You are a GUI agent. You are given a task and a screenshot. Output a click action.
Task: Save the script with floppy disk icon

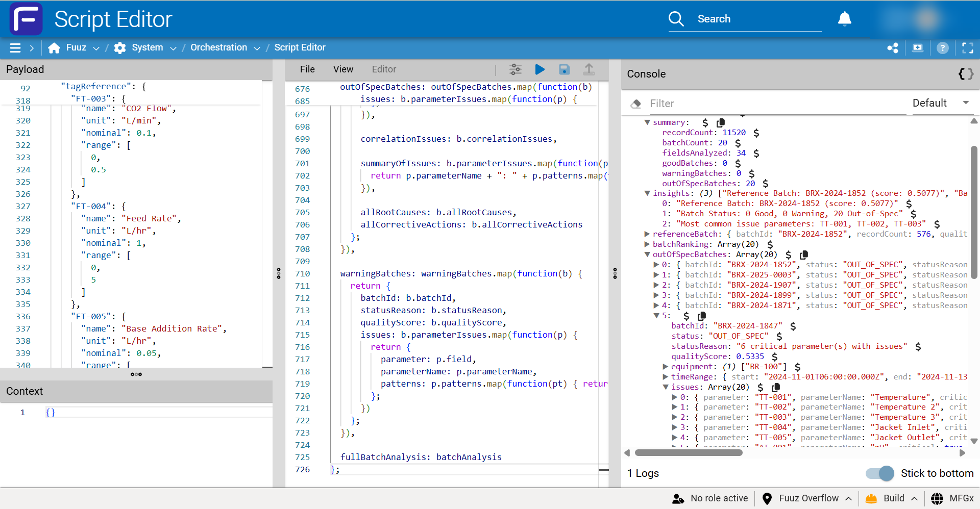565,69
